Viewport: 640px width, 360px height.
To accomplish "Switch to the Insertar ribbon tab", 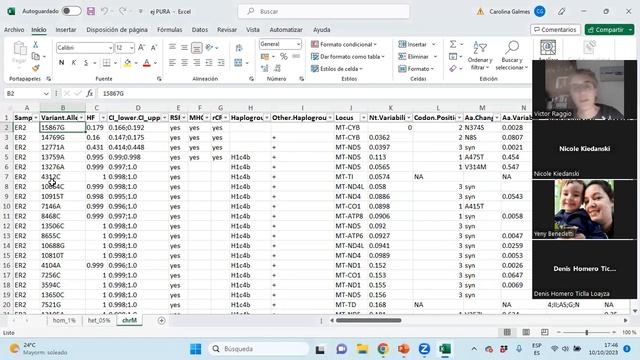I will [66, 30].
